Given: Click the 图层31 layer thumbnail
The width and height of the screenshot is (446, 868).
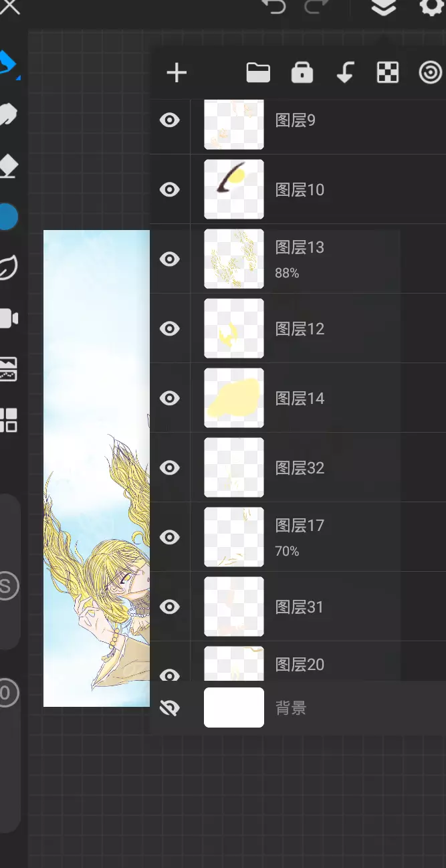Looking at the screenshot, I should (234, 607).
